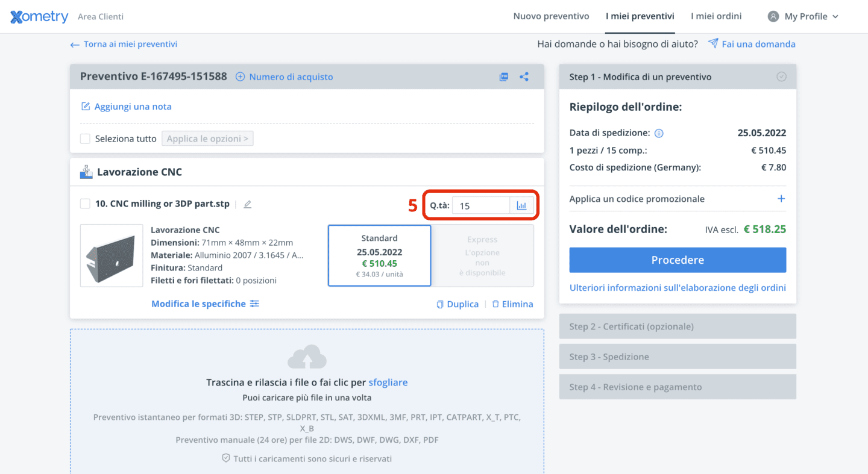Click Torna ai miei preventivi link

tap(130, 44)
